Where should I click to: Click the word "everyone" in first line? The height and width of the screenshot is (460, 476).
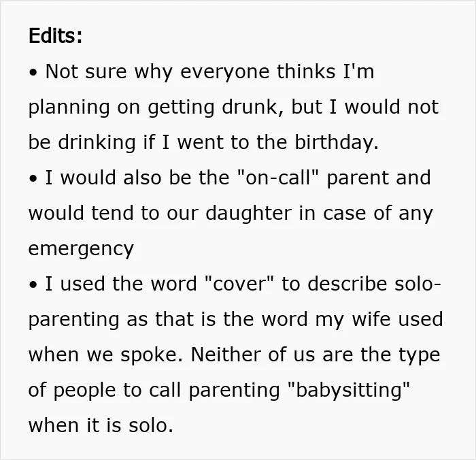(x=225, y=72)
